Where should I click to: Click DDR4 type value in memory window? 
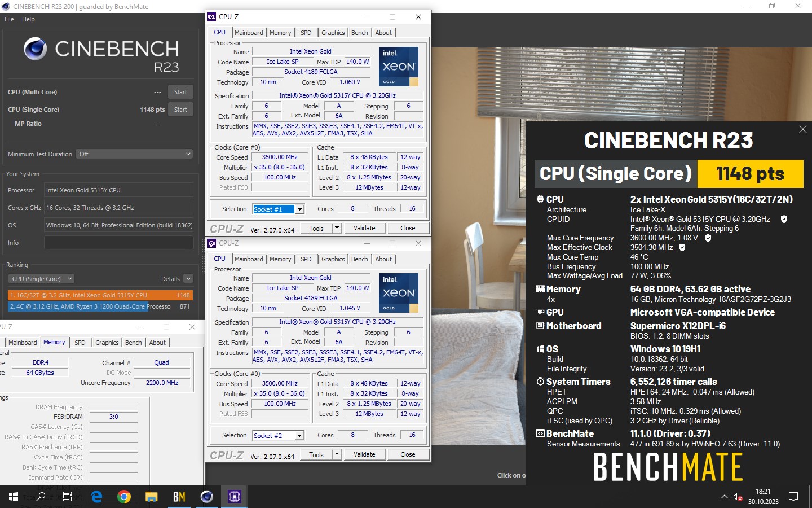pos(41,362)
